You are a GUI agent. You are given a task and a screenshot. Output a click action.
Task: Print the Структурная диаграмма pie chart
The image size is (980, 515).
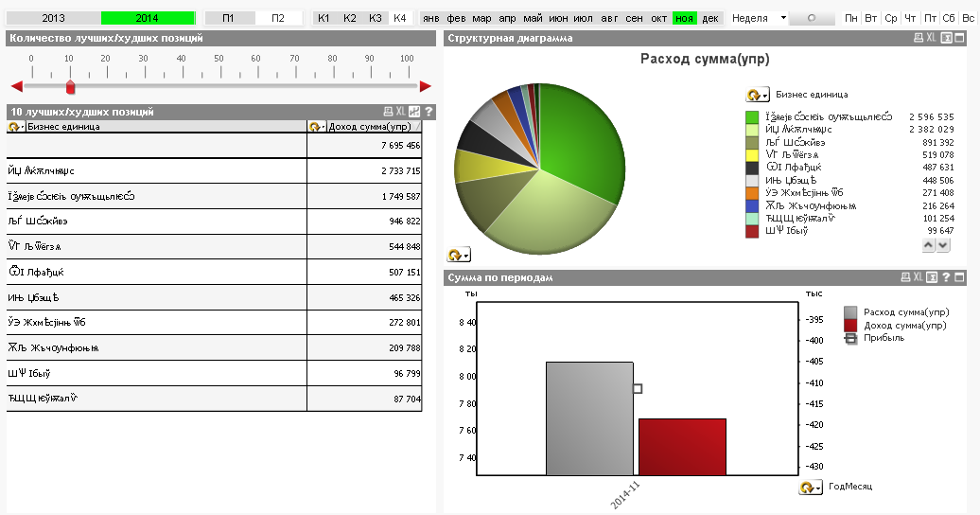click(918, 38)
